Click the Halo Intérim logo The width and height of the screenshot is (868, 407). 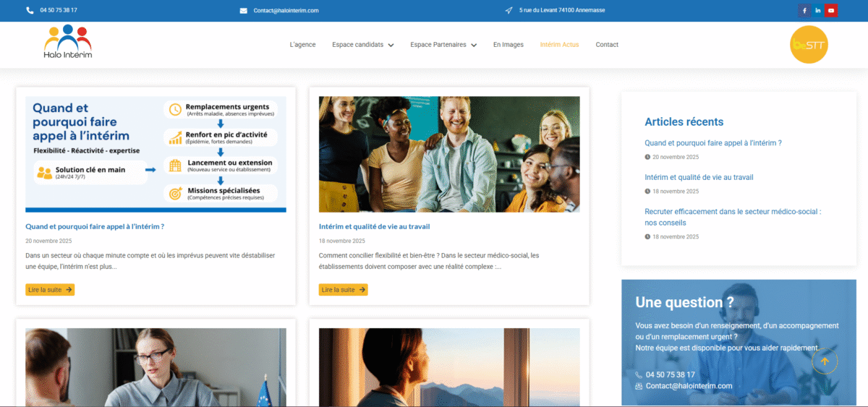coord(68,42)
